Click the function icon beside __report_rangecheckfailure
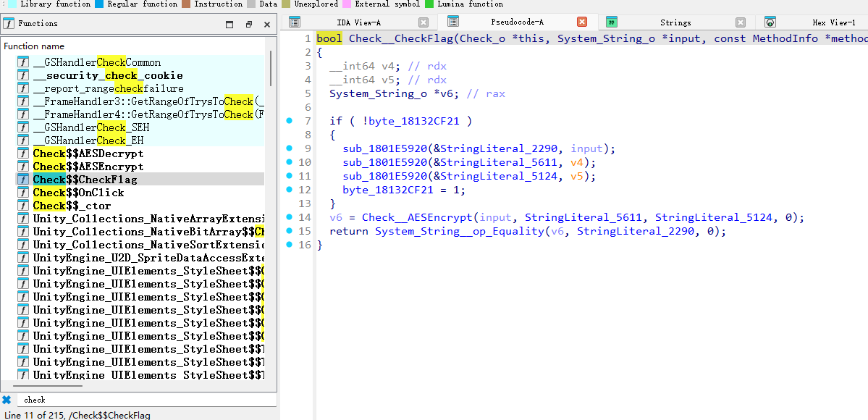This screenshot has height=420, width=868. 22,88
